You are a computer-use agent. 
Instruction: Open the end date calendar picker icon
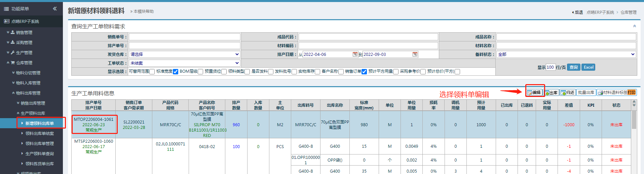tap(415, 55)
